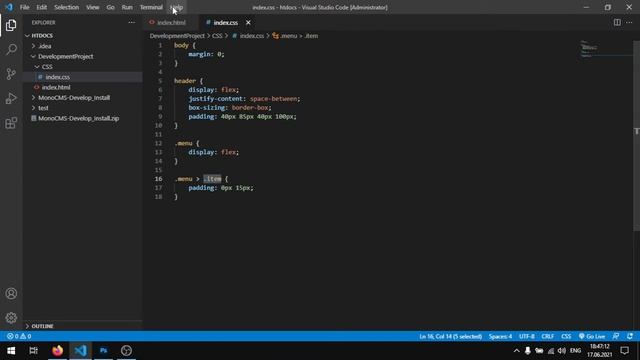640x360 pixels.
Task: Click the VS Code logo in title bar
Action: [x=9, y=7]
